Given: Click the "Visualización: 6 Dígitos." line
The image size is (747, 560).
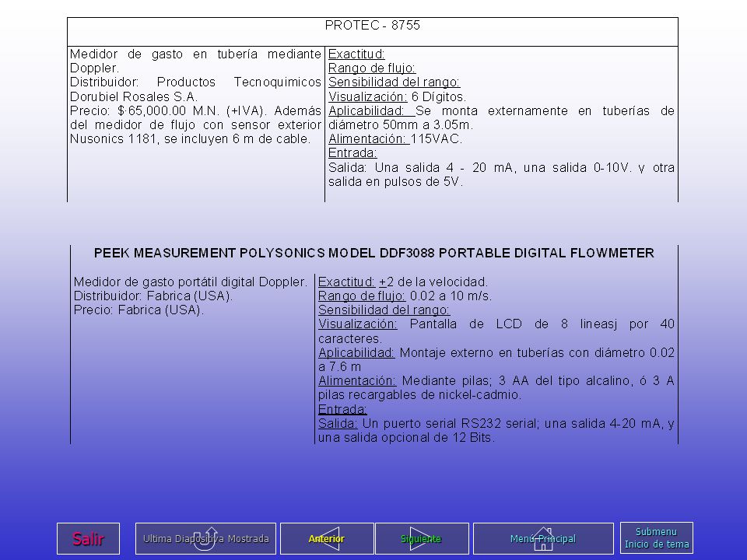Looking at the screenshot, I should [398, 96].
